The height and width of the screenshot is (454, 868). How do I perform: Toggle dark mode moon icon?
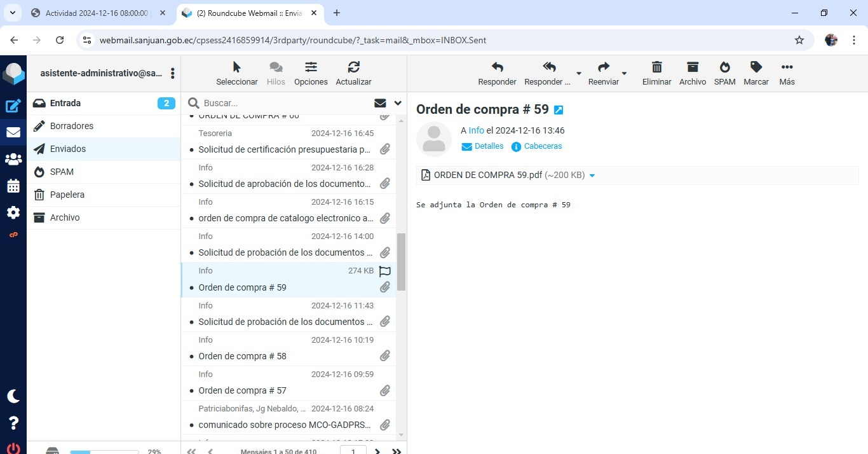pos(13,396)
